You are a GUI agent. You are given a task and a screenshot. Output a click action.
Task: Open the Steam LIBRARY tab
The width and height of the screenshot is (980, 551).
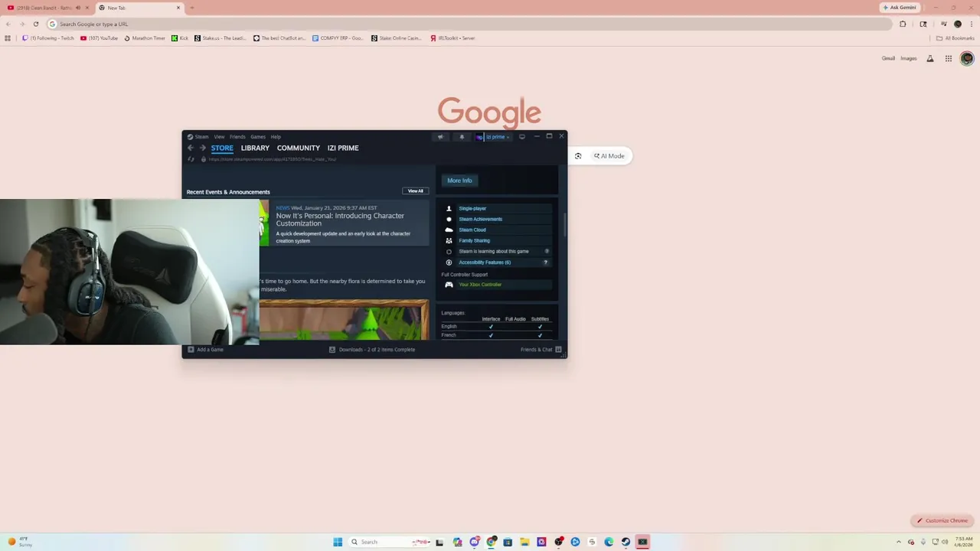(255, 148)
